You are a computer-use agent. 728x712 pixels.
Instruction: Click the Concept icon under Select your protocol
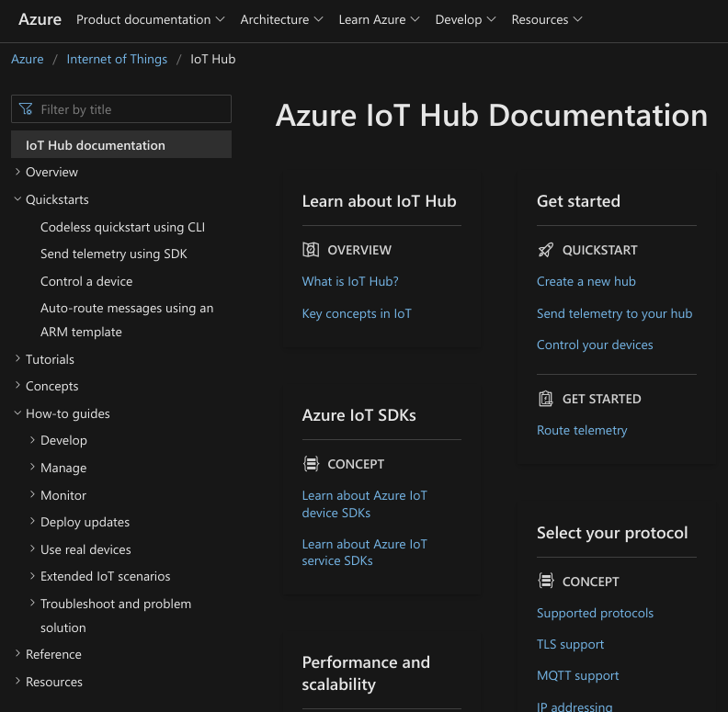tap(546, 582)
